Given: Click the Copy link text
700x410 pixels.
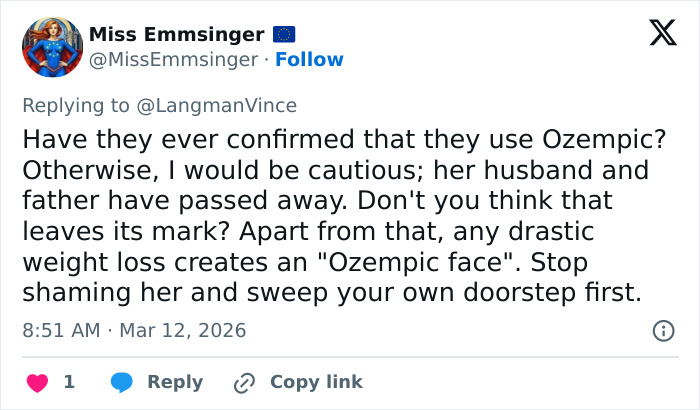Looking at the screenshot, I should [x=316, y=382].
